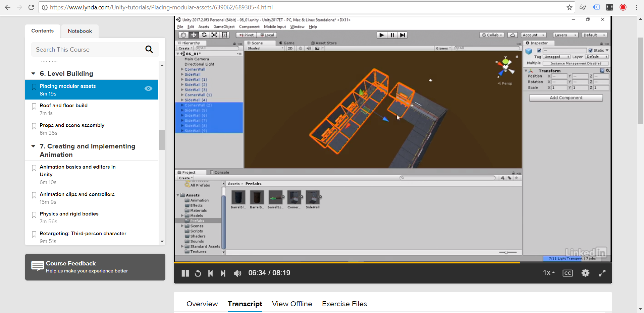
Task: Open the playback speed 1x menu
Action: tap(549, 273)
